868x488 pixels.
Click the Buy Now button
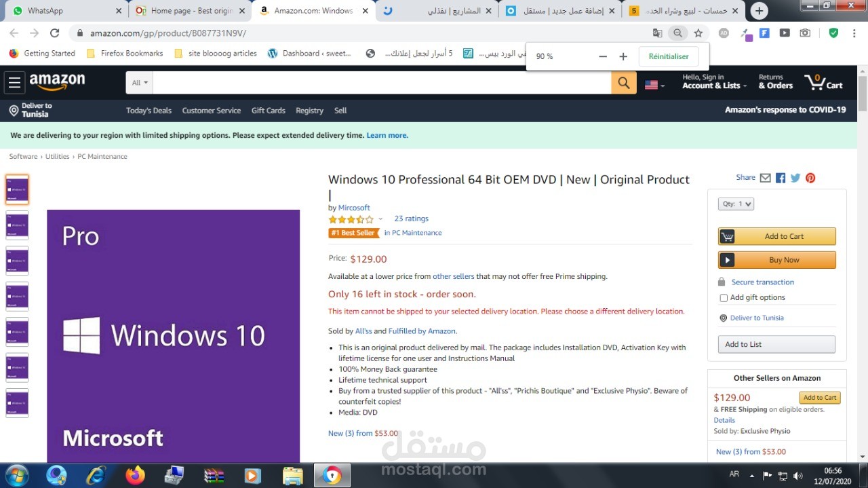777,260
